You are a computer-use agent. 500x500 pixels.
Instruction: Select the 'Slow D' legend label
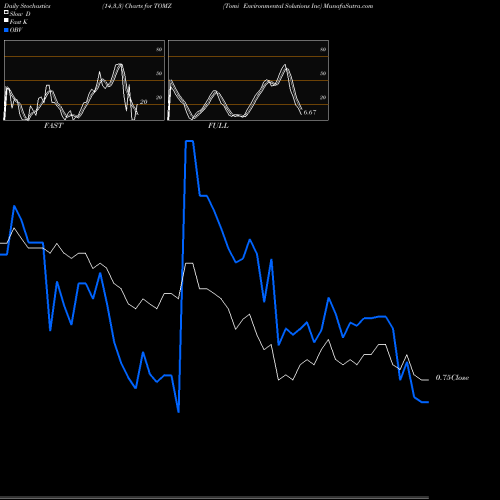[x=20, y=14]
